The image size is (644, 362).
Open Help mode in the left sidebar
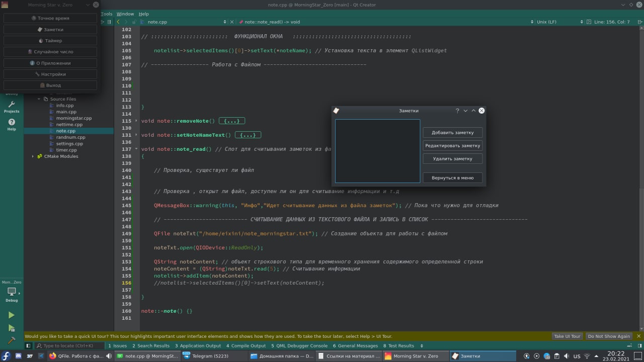pyautogui.click(x=12, y=124)
